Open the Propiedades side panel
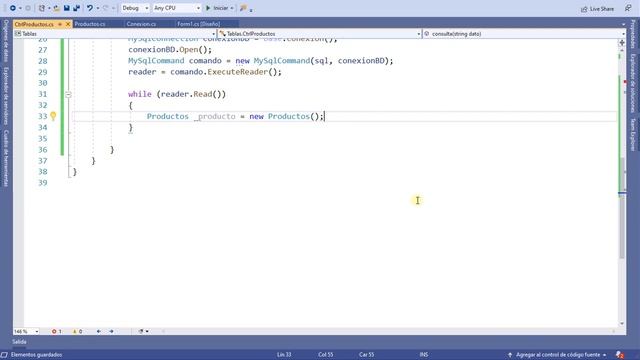 [633, 35]
